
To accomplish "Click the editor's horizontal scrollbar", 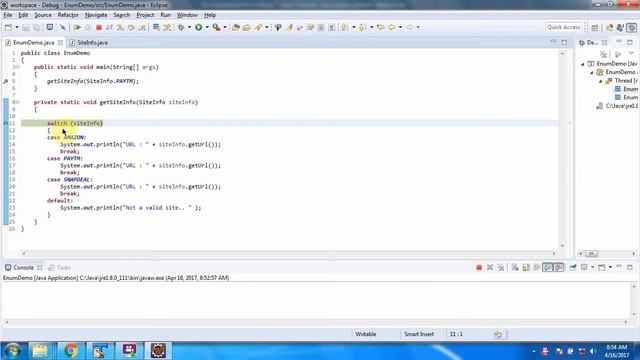I will 289,253.
